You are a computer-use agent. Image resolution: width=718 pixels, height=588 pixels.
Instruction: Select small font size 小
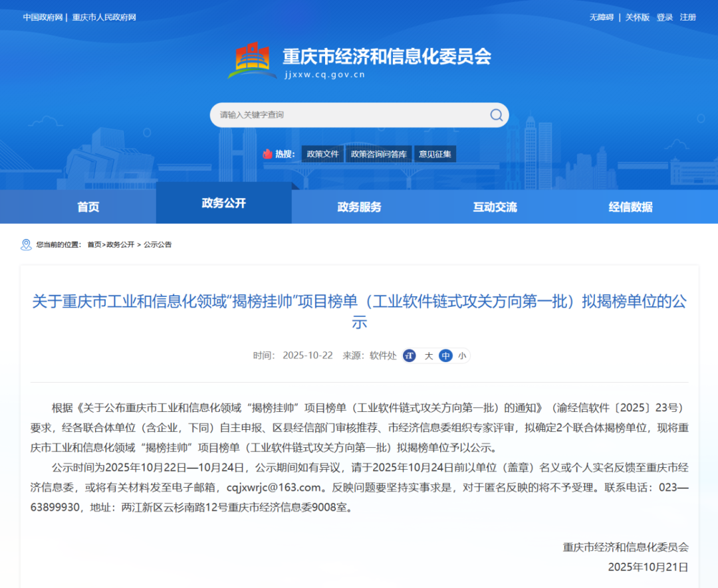[462, 356]
